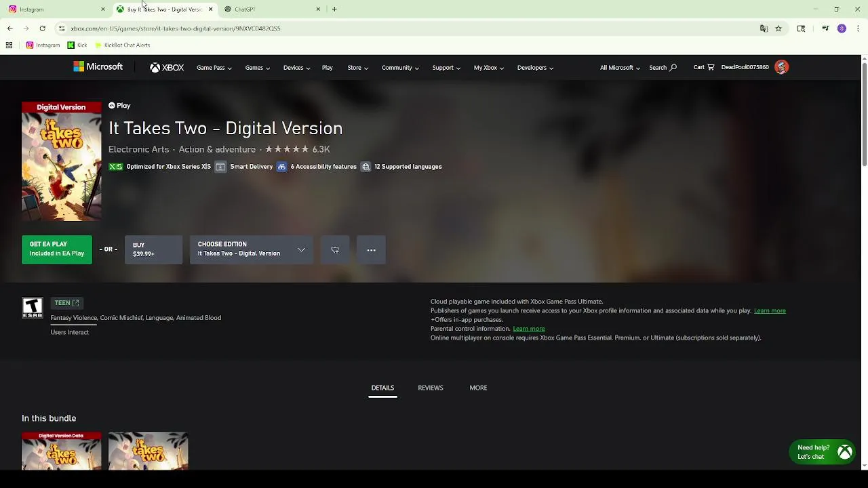Close the Instagram tab

[103, 9]
